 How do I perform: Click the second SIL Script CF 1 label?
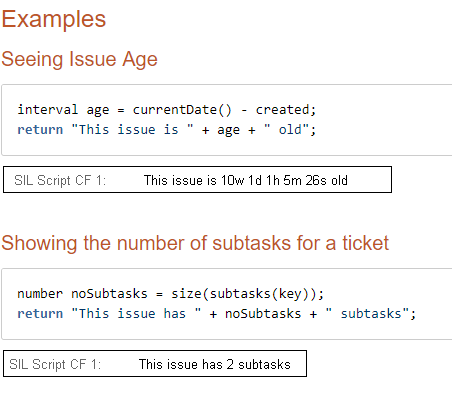click(x=55, y=364)
